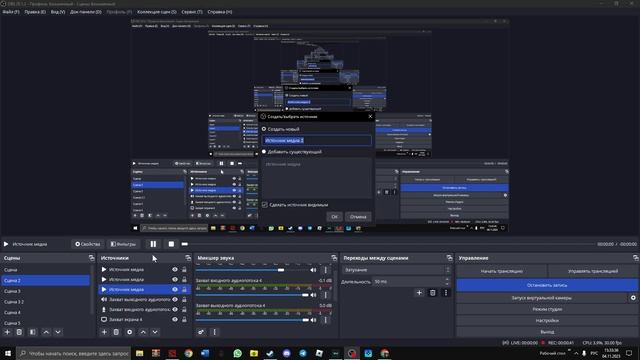The width and height of the screenshot is (640, 360).
Task: Open options menu for Захват выходного аудиопотока 4 channel
Action: coord(326,320)
